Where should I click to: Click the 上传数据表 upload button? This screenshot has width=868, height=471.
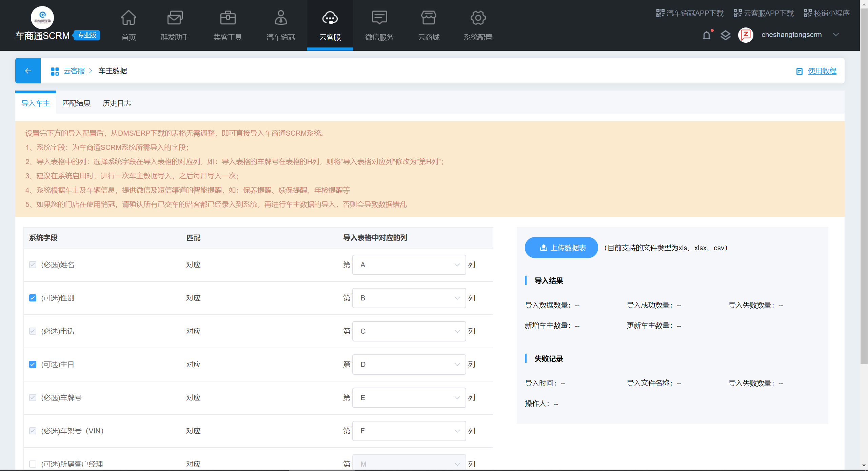[x=561, y=248]
